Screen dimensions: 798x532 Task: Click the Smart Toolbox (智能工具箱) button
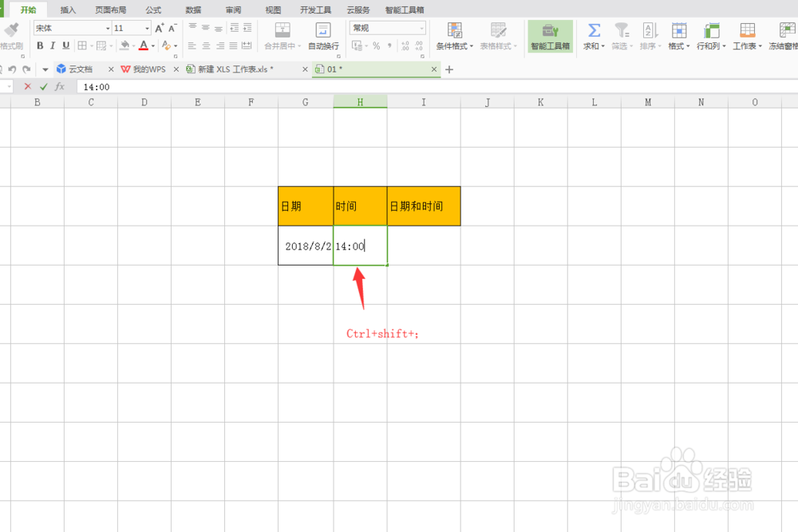click(550, 37)
